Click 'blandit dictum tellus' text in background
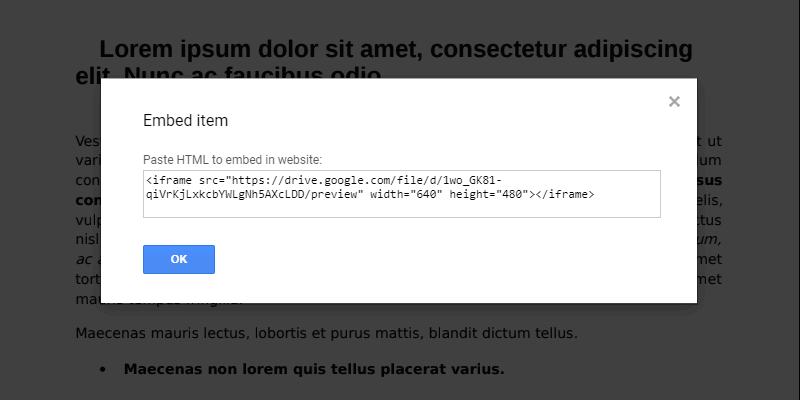The width and height of the screenshot is (800, 400). 503,334
